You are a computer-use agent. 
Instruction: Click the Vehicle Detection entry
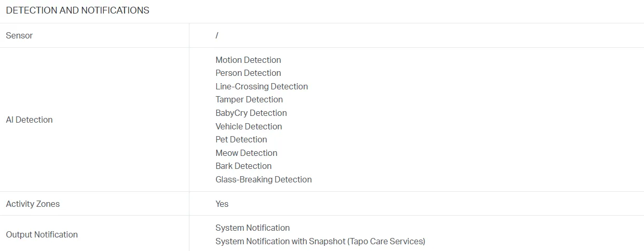249,126
